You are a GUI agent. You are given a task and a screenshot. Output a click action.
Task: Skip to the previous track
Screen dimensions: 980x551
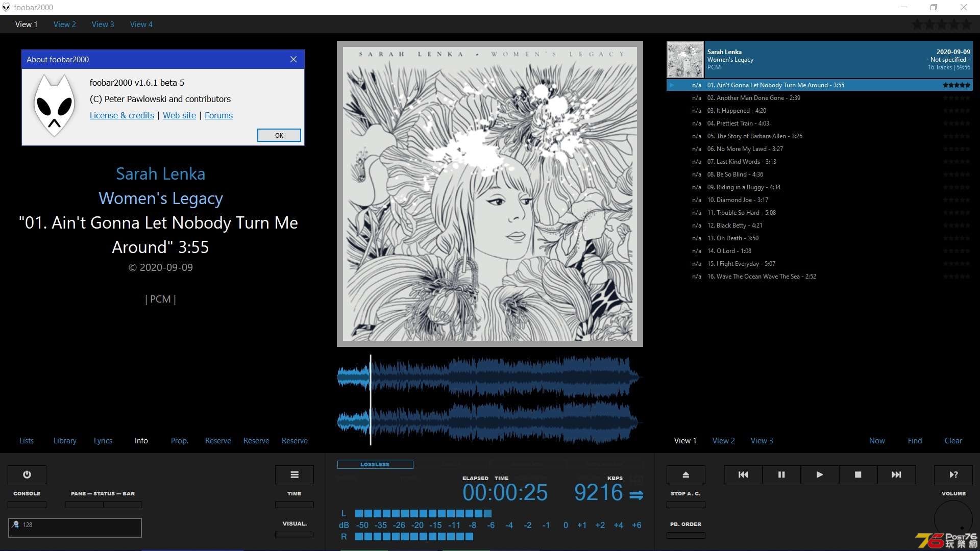pyautogui.click(x=743, y=474)
